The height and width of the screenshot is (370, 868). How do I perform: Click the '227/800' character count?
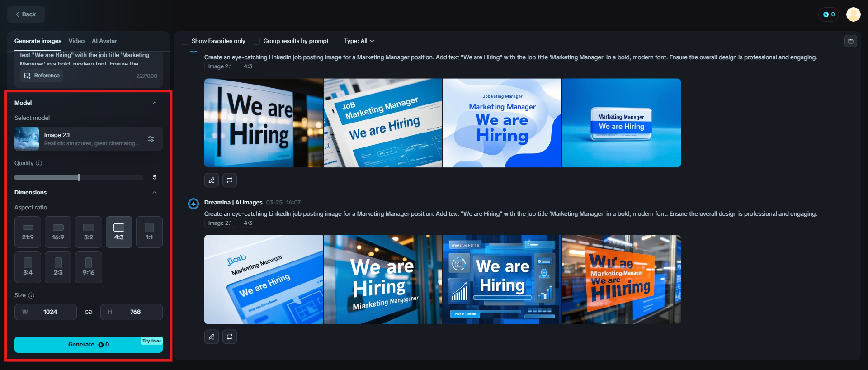pyautogui.click(x=147, y=76)
